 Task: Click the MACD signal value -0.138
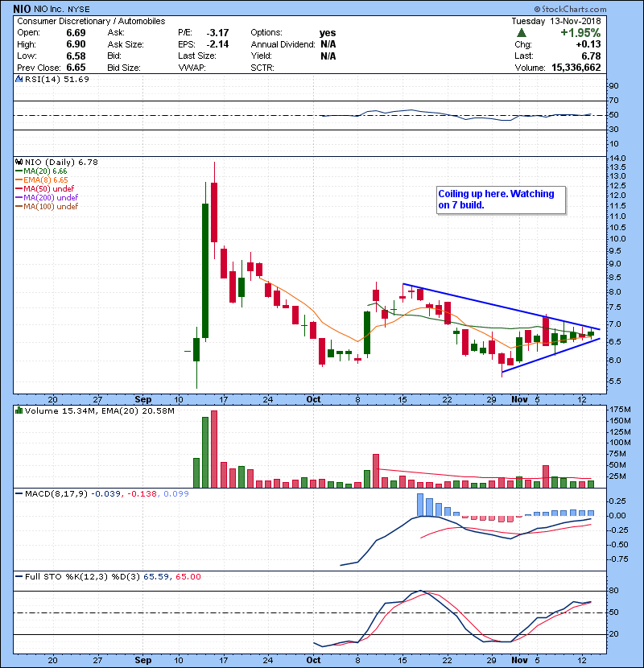[x=142, y=493]
